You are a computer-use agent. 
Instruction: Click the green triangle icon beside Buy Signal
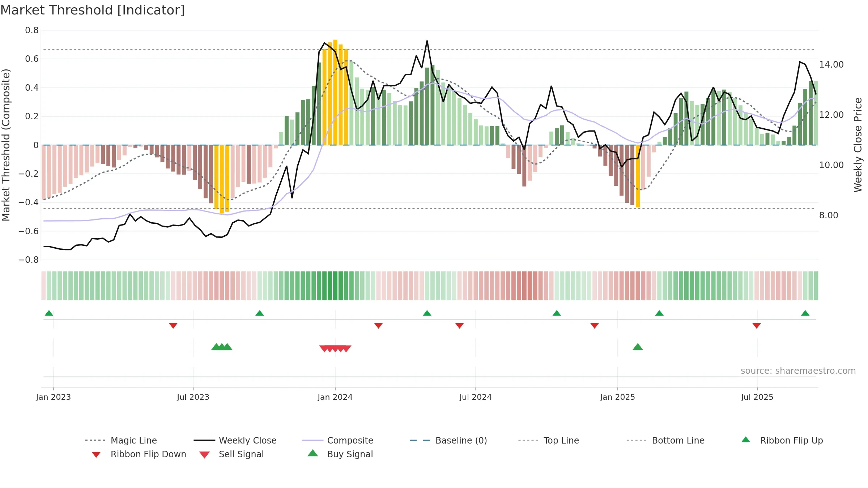point(312,453)
